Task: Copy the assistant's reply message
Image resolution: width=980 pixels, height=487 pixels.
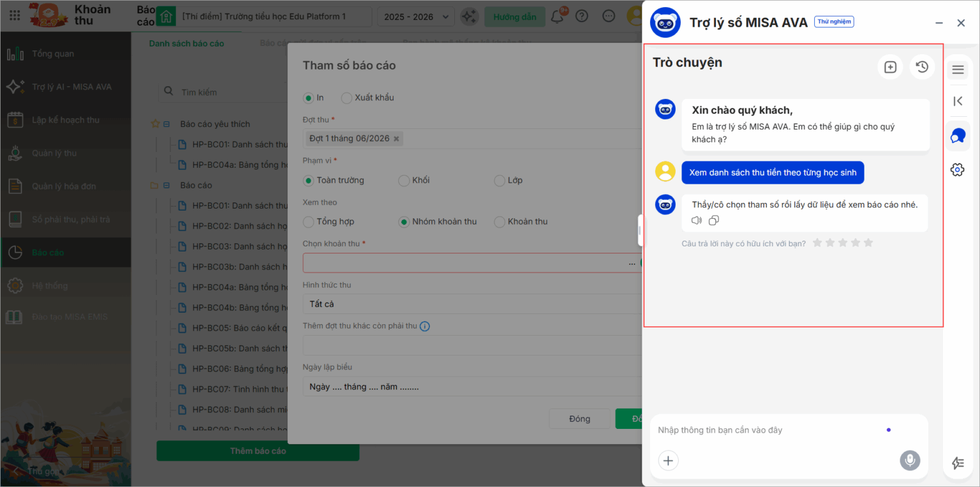Action: click(x=714, y=220)
